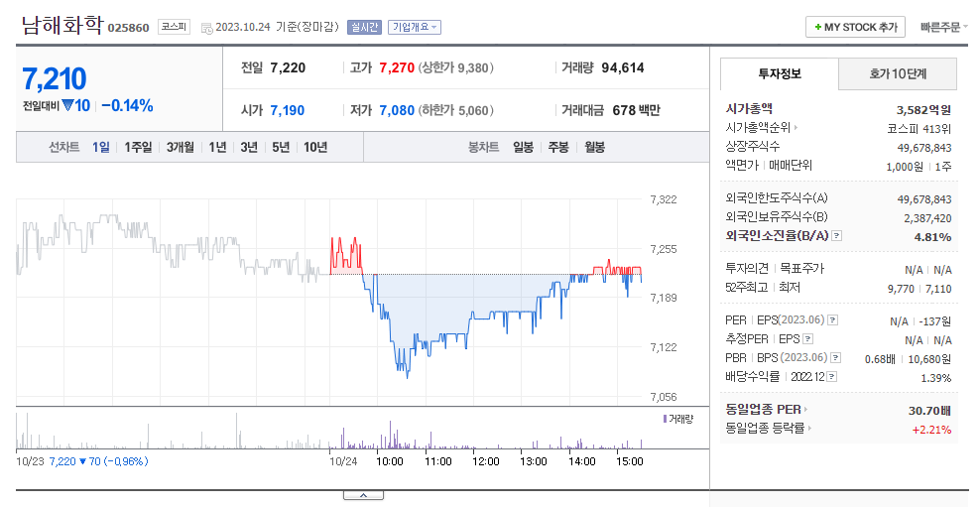980x507 pixels.
Task: Click the help icon beside 배당수익률 2022.12
Action: point(832,376)
